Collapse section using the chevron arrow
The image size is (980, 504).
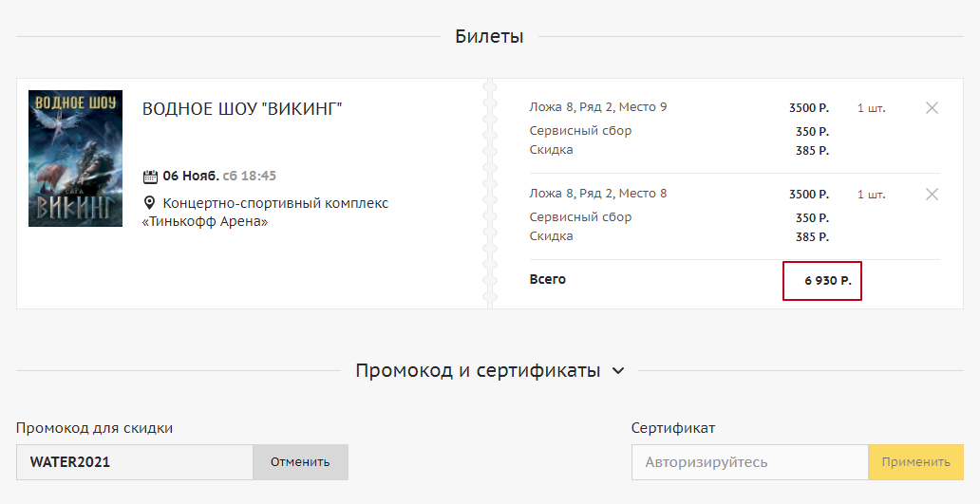click(x=618, y=371)
